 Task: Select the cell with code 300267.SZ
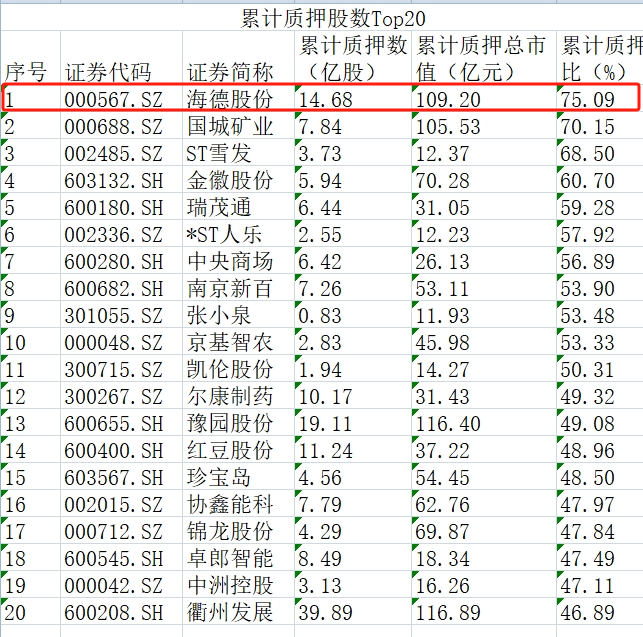point(121,396)
